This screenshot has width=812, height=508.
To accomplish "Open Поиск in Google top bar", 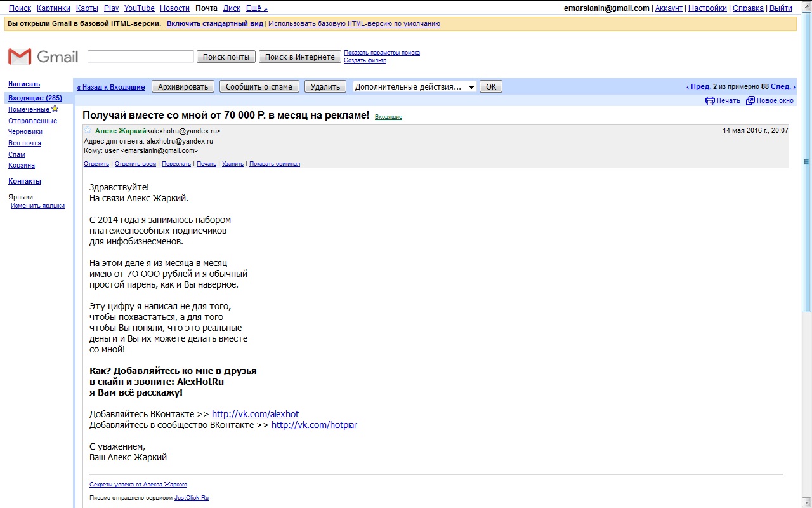I will coord(20,8).
